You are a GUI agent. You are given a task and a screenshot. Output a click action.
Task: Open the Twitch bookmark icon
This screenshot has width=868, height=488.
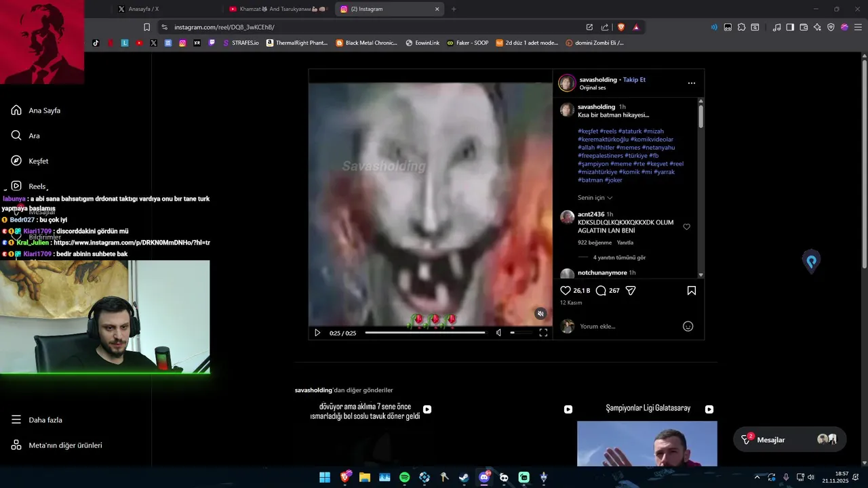(x=212, y=43)
